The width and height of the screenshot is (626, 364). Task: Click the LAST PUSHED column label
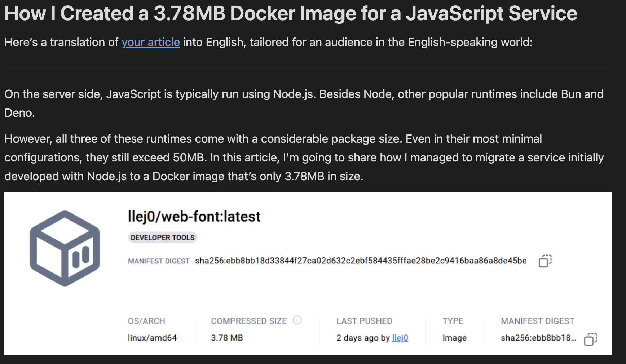pyautogui.click(x=364, y=321)
